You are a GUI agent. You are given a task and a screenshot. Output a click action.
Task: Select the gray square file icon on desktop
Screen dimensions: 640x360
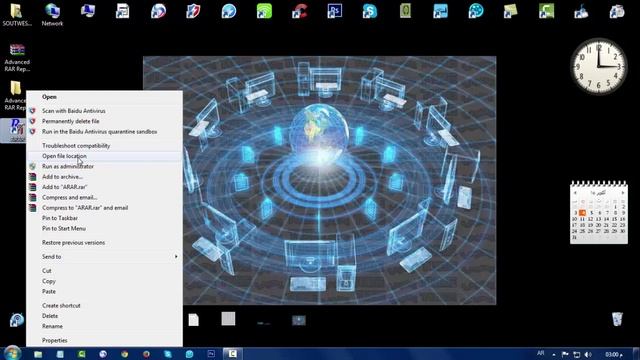click(228, 318)
